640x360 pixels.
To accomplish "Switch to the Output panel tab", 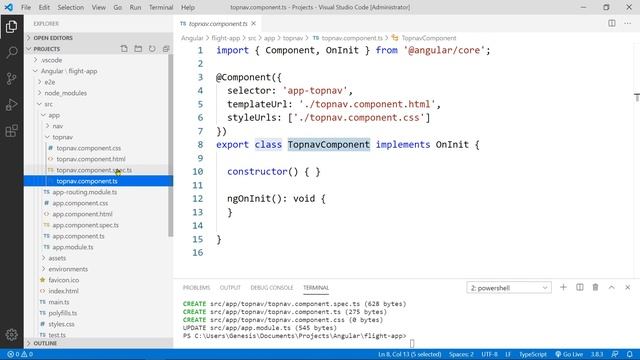I will 230,288.
